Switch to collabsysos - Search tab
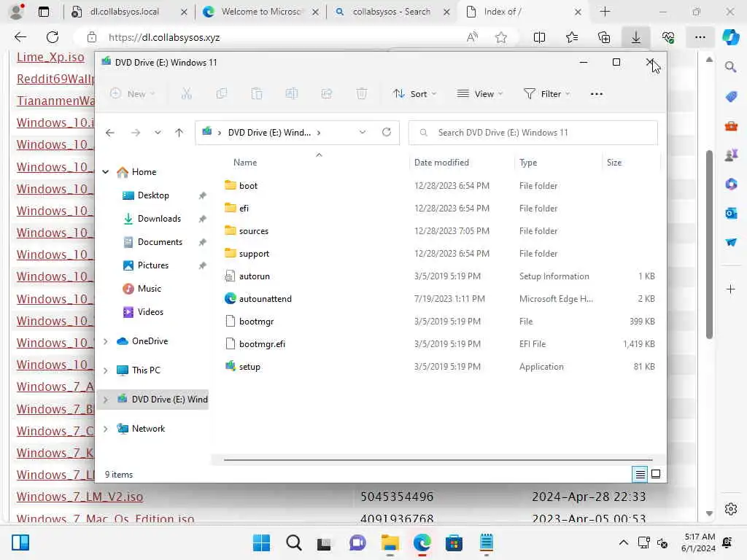Viewport: 747px width, 560px height. tap(391, 12)
